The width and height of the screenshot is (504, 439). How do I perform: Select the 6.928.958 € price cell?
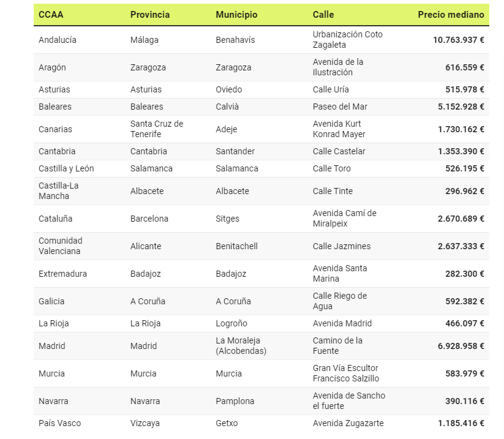click(461, 346)
